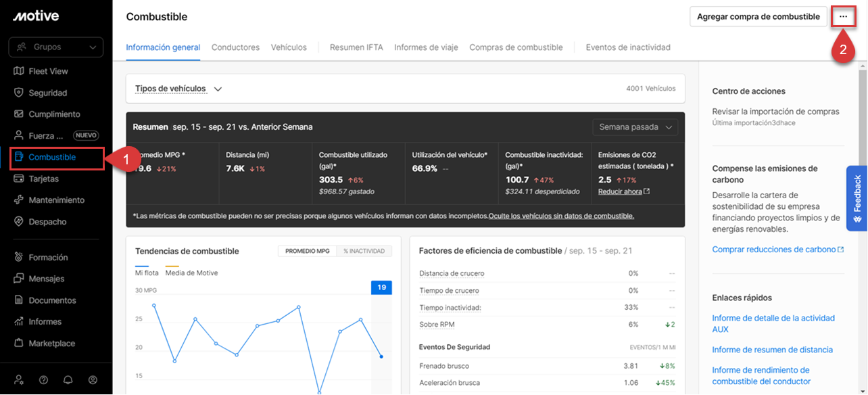This screenshot has width=868, height=395.
Task: Open Documentos file icon
Action: point(19,300)
